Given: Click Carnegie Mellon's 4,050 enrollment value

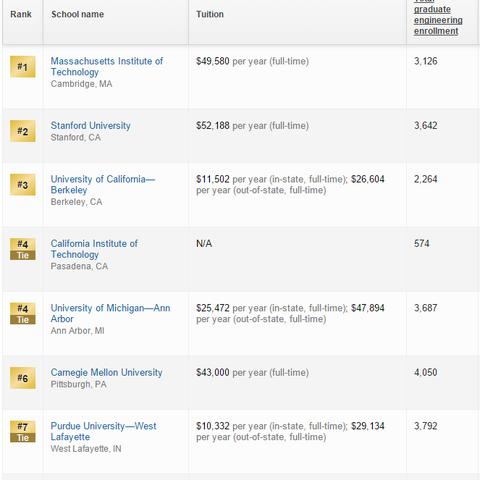Looking at the screenshot, I should pyautogui.click(x=426, y=372).
